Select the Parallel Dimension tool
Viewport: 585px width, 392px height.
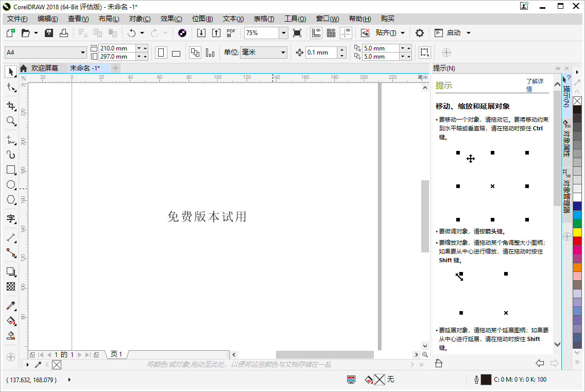[11, 238]
